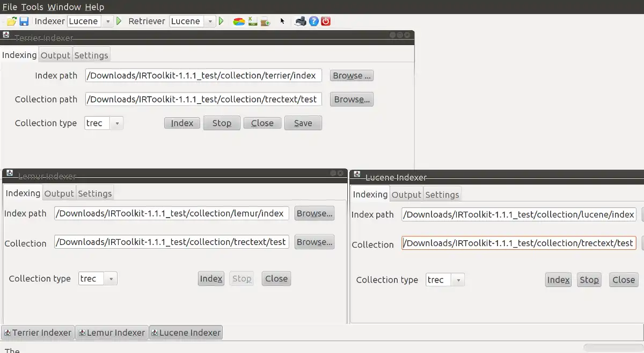Viewport: 644px width, 353px height.
Task: Open Terrier Indexer collection type dropdown
Action: click(117, 123)
